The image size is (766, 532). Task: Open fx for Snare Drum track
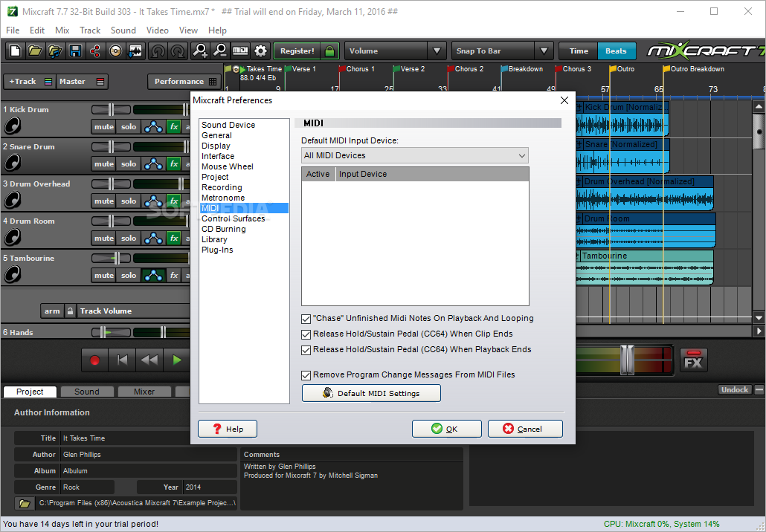point(174,164)
